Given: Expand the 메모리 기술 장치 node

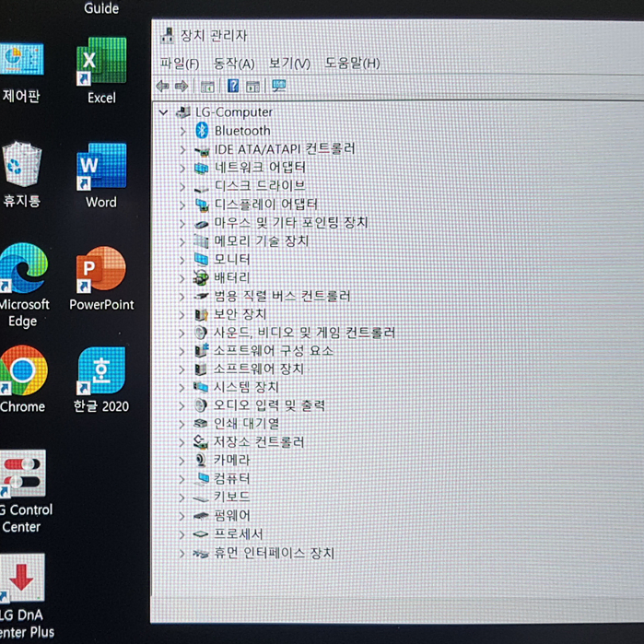Looking at the screenshot, I should [x=182, y=242].
